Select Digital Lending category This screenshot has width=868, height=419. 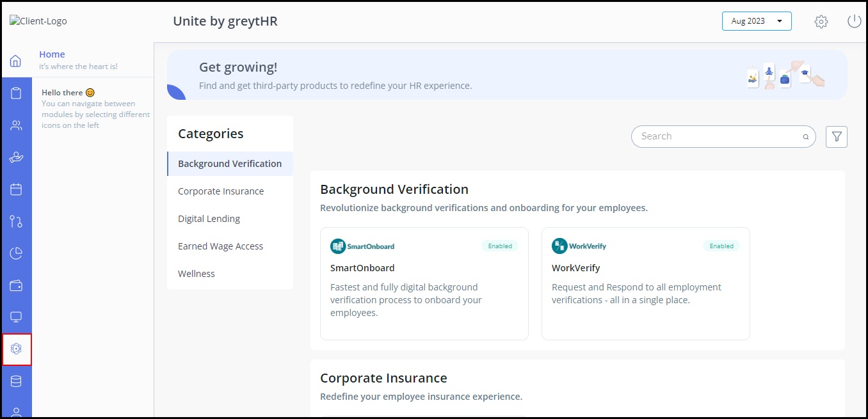point(209,219)
